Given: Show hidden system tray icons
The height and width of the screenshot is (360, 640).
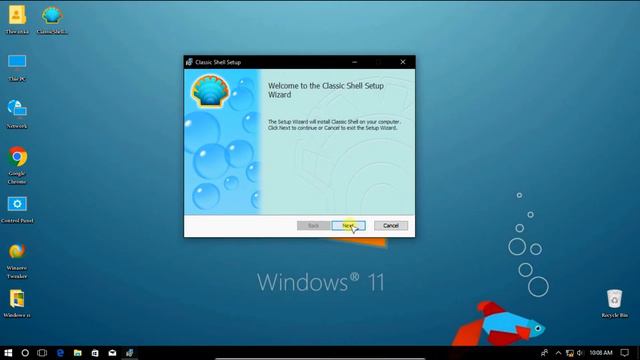Looking at the screenshot, I should [558, 353].
